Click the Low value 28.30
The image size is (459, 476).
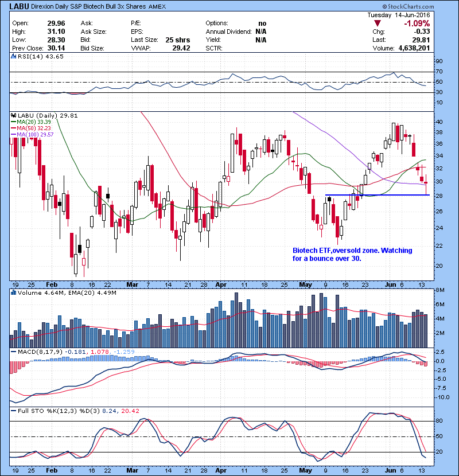tap(56, 40)
